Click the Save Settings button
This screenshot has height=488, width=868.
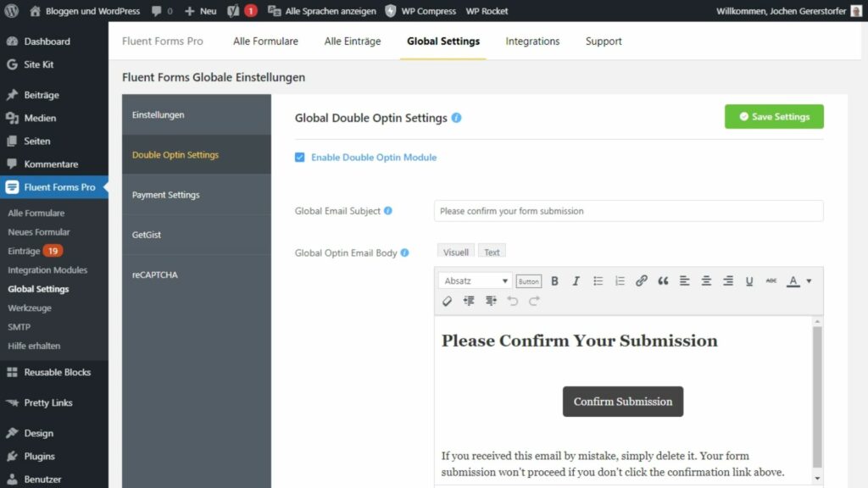click(x=774, y=116)
